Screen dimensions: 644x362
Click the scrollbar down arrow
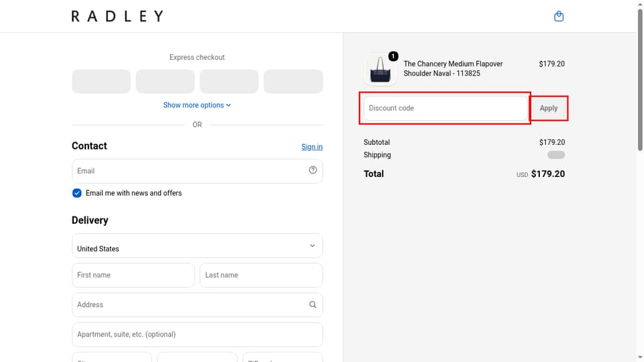click(640, 358)
